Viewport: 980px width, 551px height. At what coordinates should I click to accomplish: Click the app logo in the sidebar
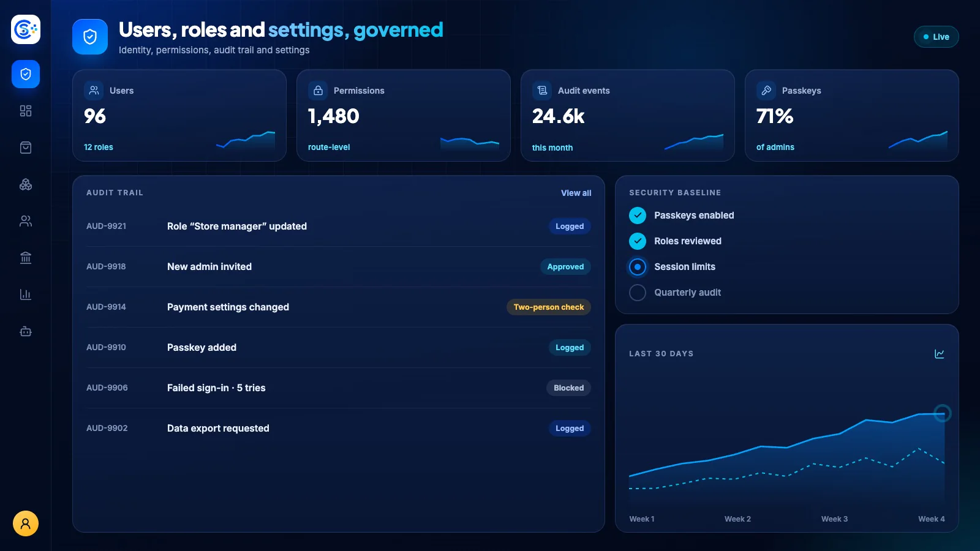[x=26, y=29]
